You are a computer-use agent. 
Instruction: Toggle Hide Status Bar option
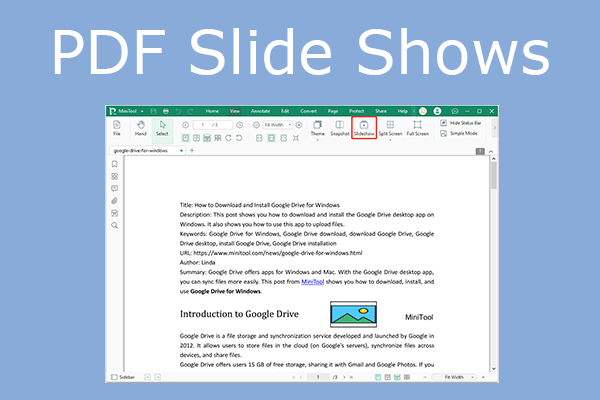pyautogui.click(x=461, y=123)
